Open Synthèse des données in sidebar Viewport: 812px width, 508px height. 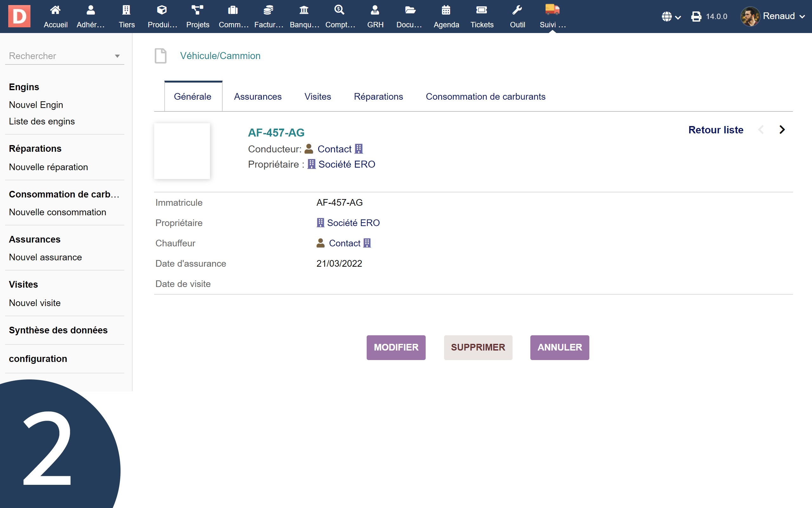pyautogui.click(x=58, y=330)
